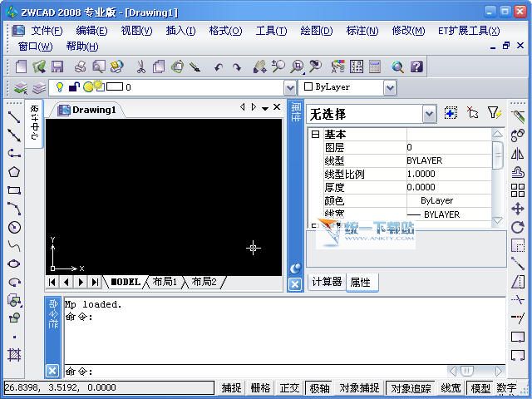Viewport: 532px width, 399px height.
Task: Click the Save floppy disk icon
Action: pyautogui.click(x=57, y=66)
